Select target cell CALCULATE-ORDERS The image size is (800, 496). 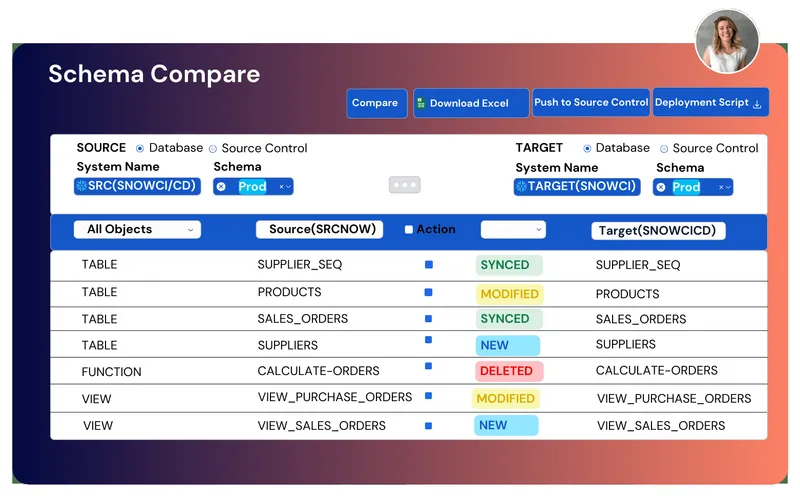(657, 370)
